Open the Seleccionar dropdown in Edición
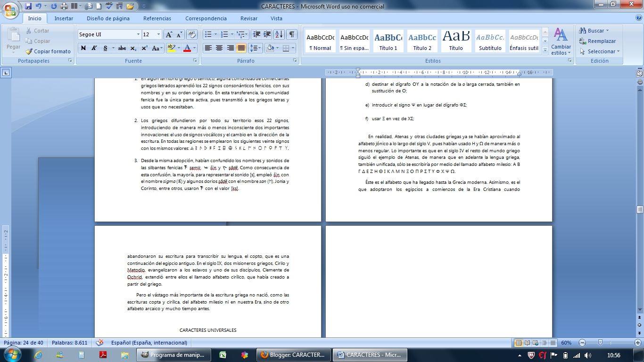644x362 pixels. coord(600,51)
